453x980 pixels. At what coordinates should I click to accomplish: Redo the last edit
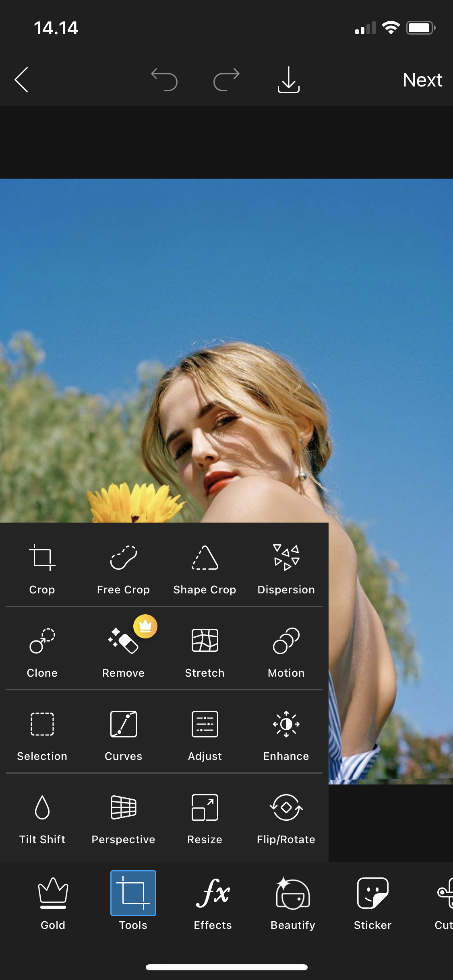pyautogui.click(x=226, y=80)
